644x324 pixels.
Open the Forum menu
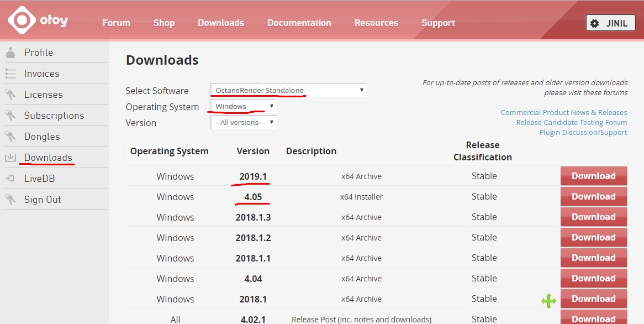click(x=116, y=23)
